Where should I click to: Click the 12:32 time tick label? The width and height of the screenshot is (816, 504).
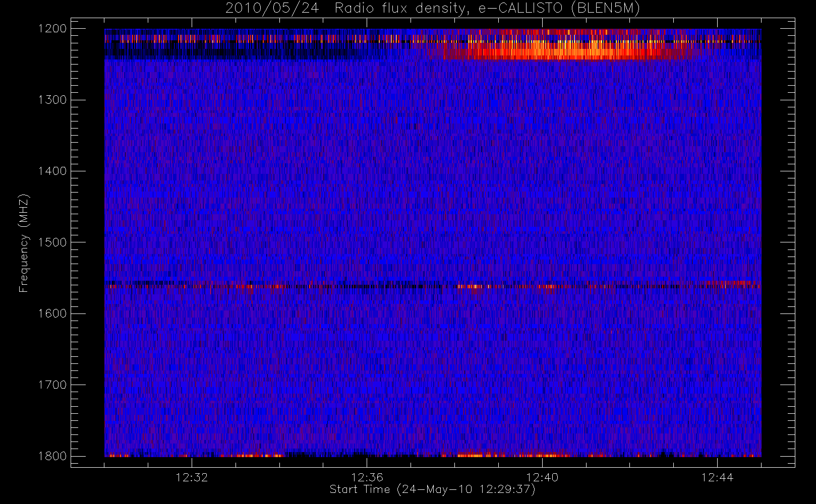[x=192, y=477]
